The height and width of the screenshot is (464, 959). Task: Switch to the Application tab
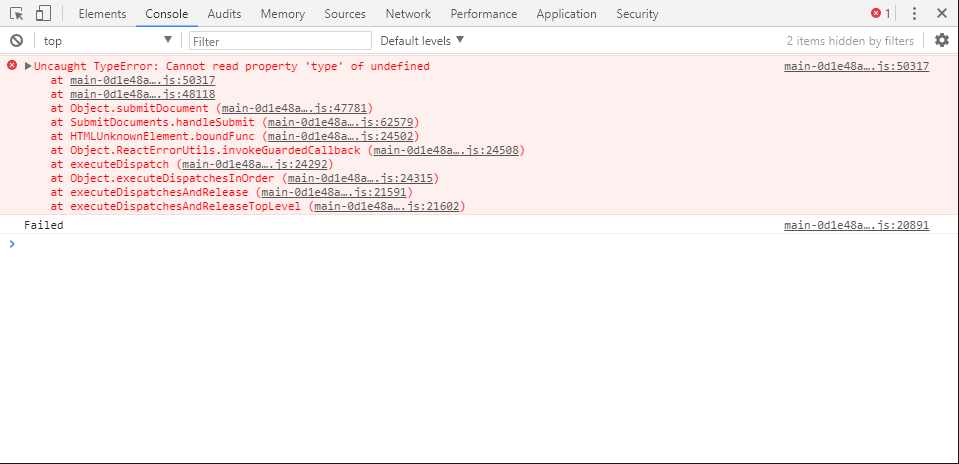point(566,13)
